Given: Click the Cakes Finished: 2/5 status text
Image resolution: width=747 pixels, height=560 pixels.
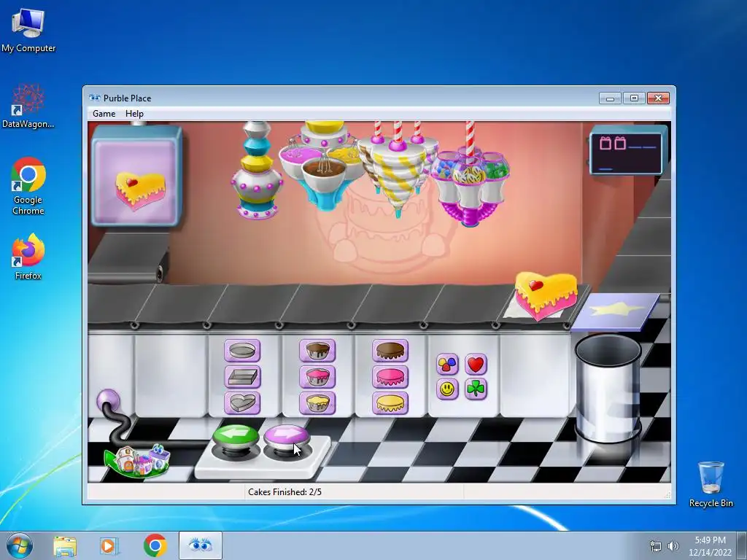Looking at the screenshot, I should pyautogui.click(x=285, y=492).
